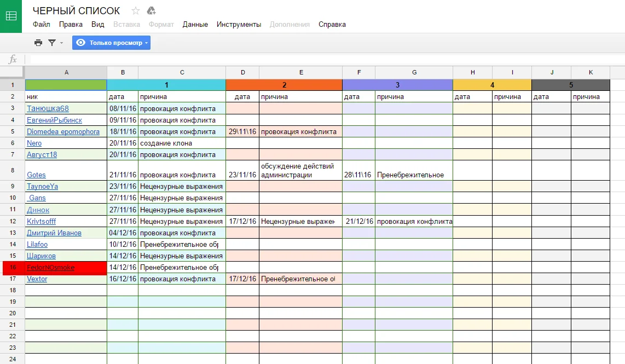Viewport: 625px width, 364px height.
Task: Open the Танюшка68 nickname link
Action: [x=48, y=108]
